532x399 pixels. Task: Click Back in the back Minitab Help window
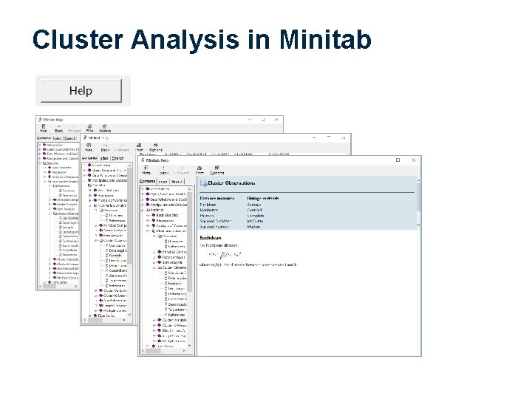tap(58, 129)
